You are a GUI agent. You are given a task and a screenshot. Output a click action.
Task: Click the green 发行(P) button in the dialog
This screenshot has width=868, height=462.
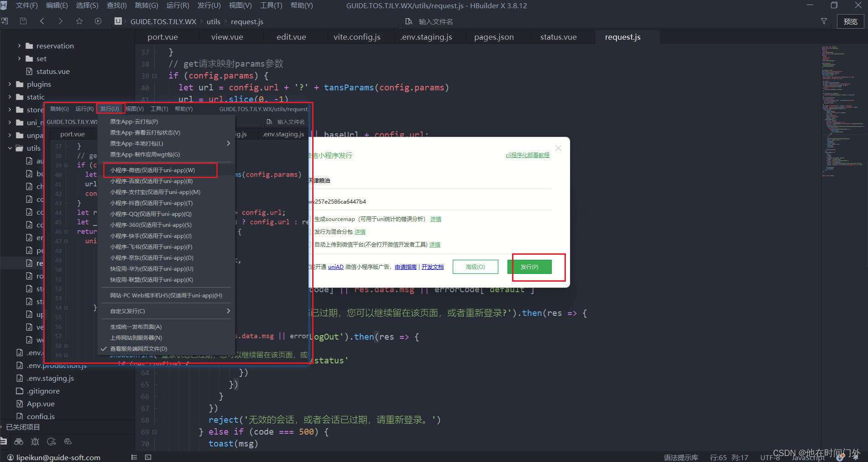click(x=529, y=267)
